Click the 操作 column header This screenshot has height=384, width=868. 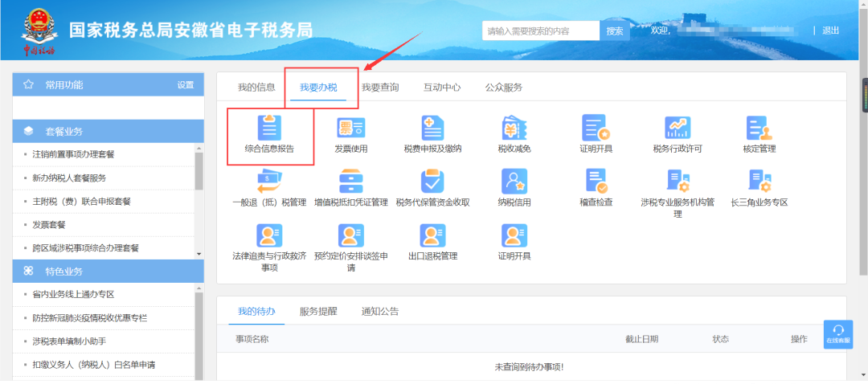click(800, 339)
